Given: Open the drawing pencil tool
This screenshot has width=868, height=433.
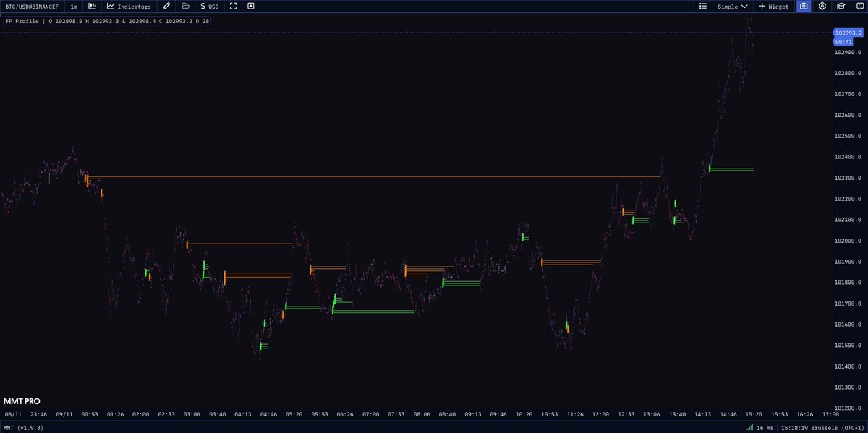Looking at the screenshot, I should [165, 6].
